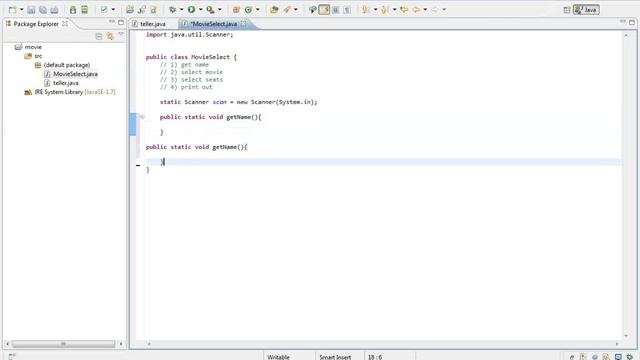The image size is (640, 360).
Task: Click the Print icon in toolbar
Action: [x=54, y=9]
